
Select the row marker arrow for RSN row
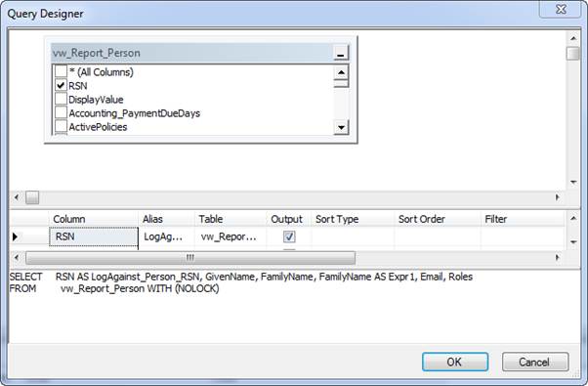tap(15, 236)
